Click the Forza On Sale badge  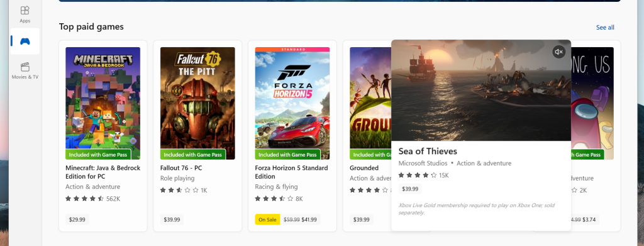(267, 220)
